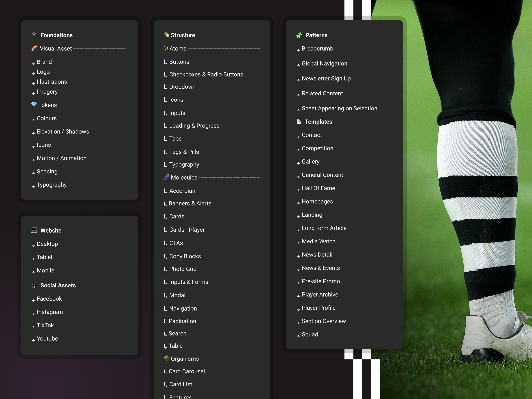Go to Global Navigation pattern
Image resolution: width=532 pixels, height=399 pixels.
(x=324, y=64)
